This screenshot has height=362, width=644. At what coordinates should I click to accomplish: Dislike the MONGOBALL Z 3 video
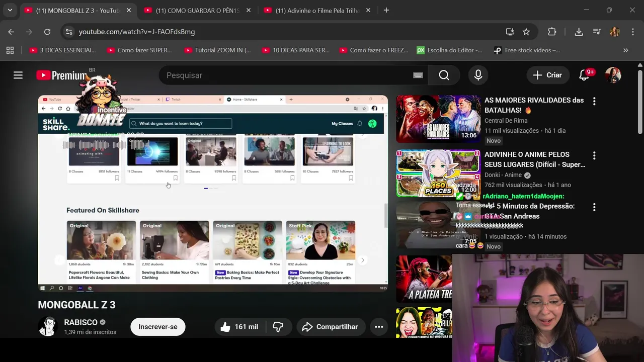pos(278,327)
